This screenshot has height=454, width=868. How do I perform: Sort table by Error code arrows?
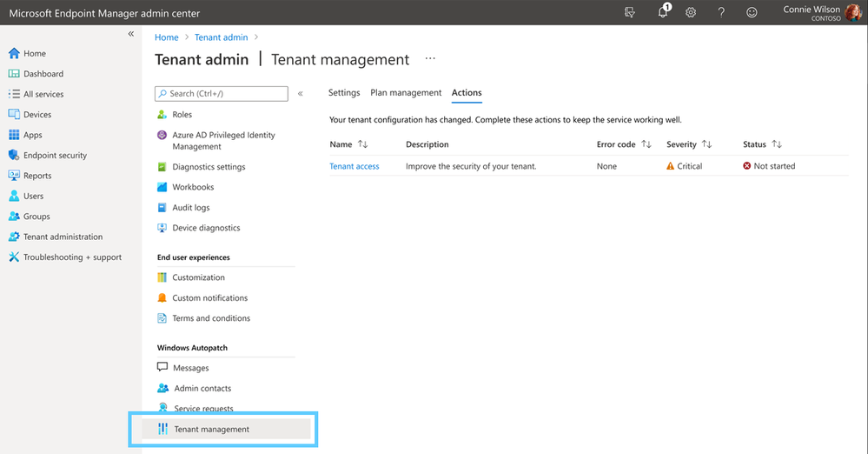click(646, 144)
